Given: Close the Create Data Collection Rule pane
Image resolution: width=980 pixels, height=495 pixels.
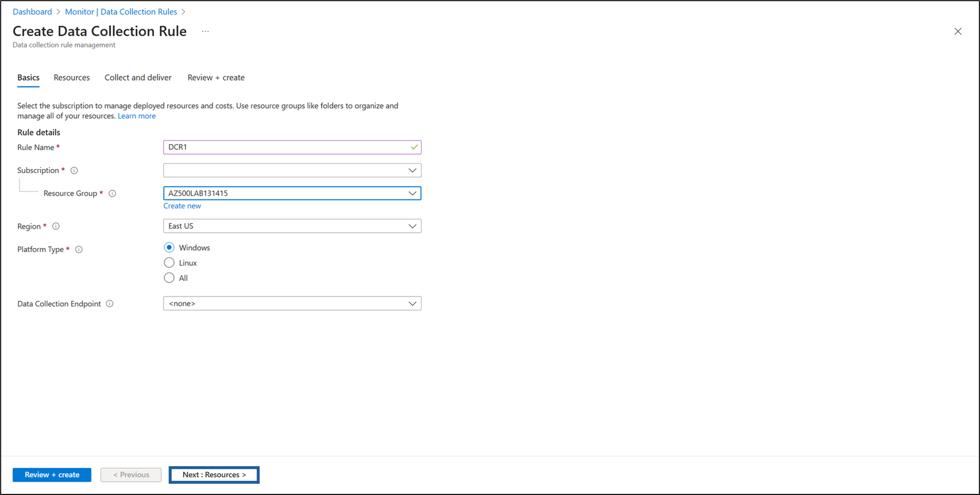Looking at the screenshot, I should pos(957,31).
